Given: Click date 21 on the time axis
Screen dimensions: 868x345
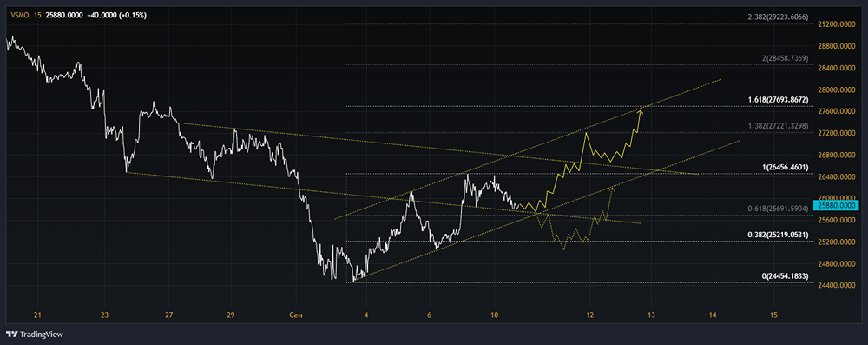Looking at the screenshot, I should [x=37, y=315].
